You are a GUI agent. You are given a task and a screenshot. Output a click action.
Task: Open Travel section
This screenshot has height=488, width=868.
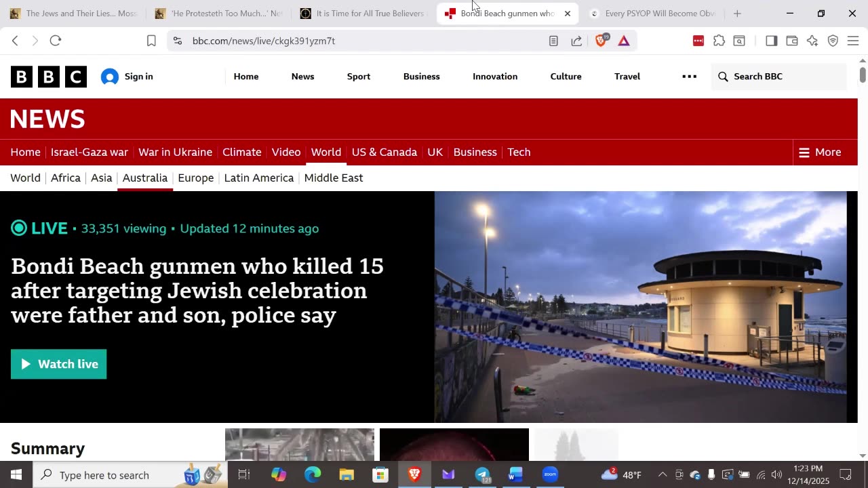pos(627,77)
